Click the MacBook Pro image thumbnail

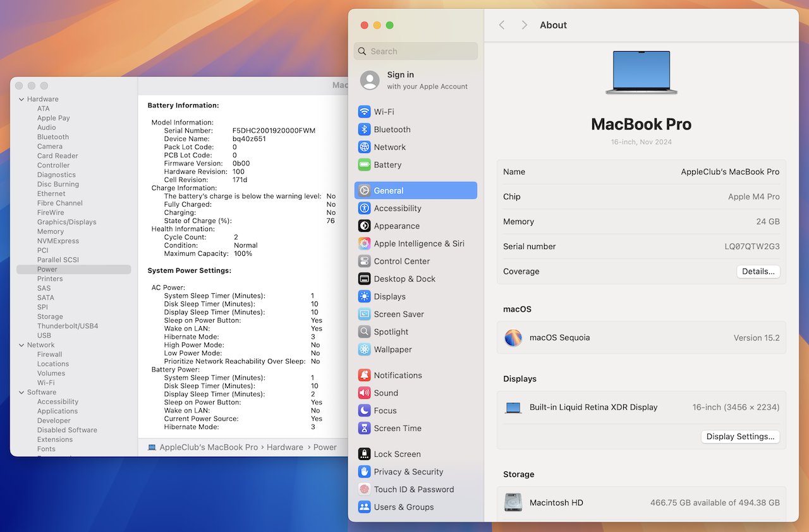[642, 72]
